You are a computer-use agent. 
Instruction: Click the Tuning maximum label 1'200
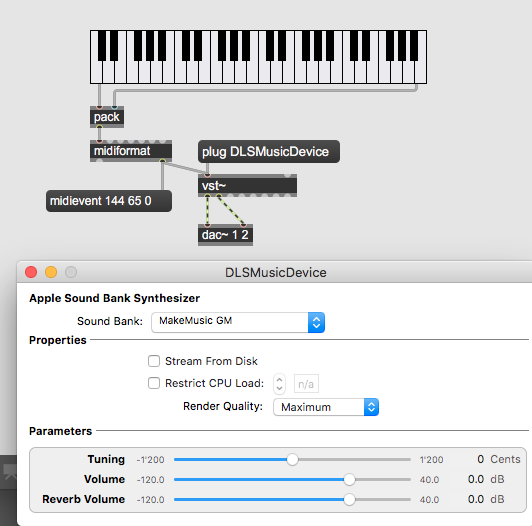(x=431, y=460)
